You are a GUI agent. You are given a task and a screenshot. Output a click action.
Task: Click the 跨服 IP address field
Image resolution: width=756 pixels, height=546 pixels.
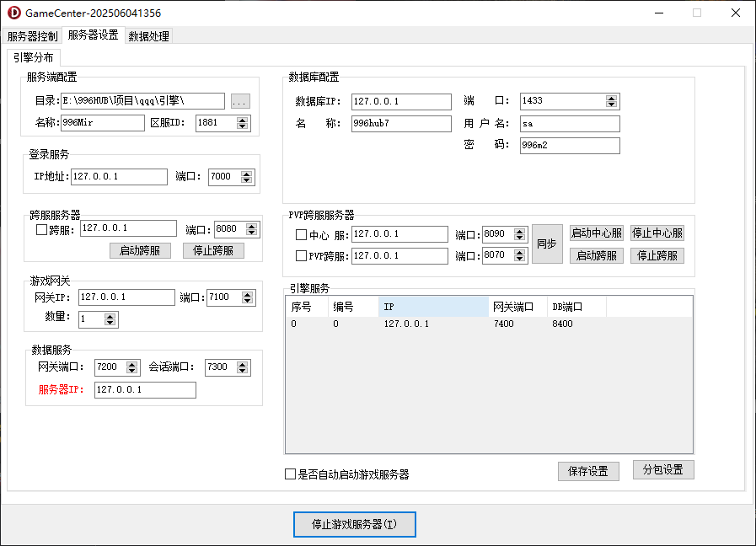pos(128,228)
